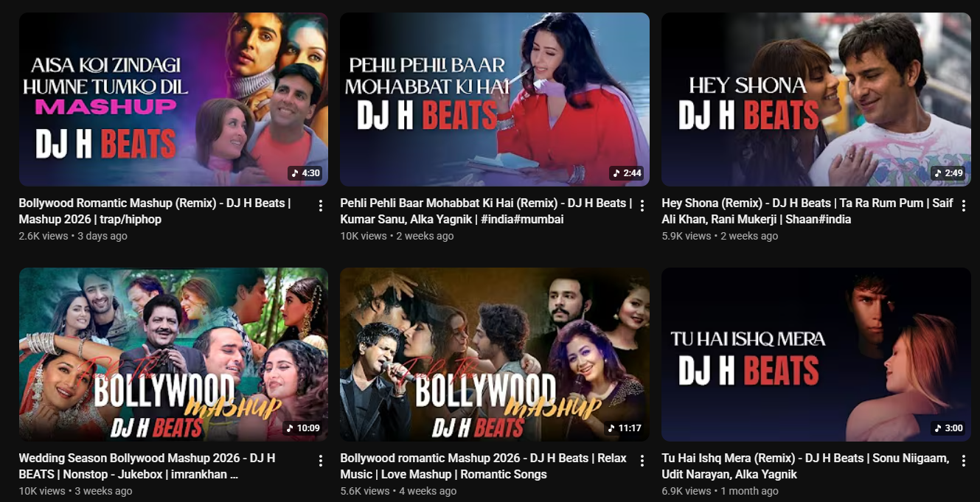980x502 pixels.
Task: Click the '6.9K views • 1 month ago' text
Action: (720, 491)
